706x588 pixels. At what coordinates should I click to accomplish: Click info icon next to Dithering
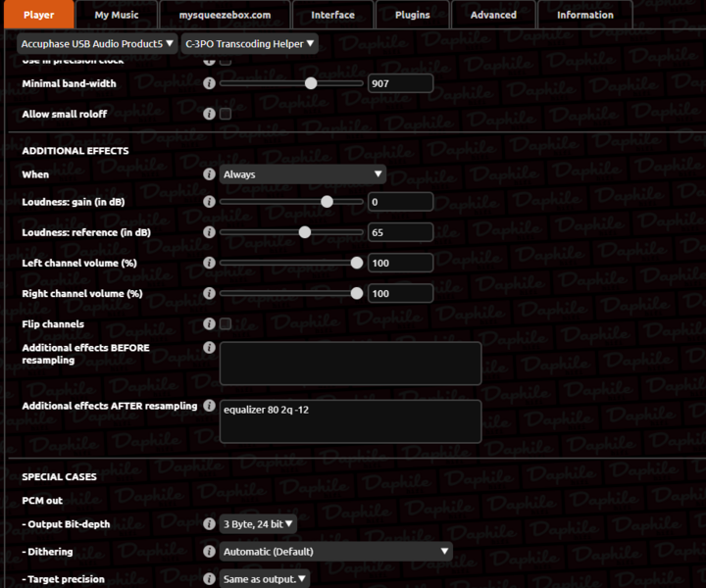tap(209, 552)
